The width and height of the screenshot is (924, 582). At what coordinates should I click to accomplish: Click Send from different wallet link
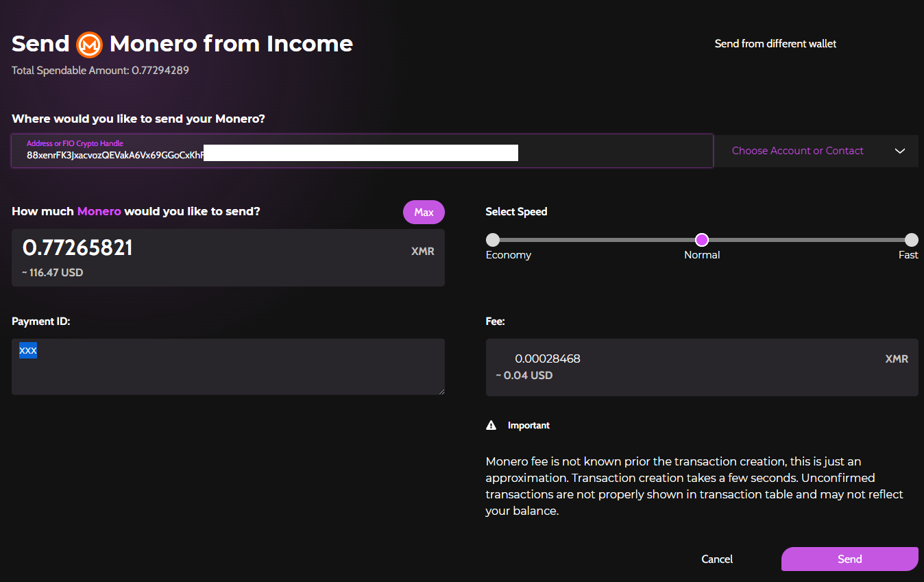click(x=775, y=44)
